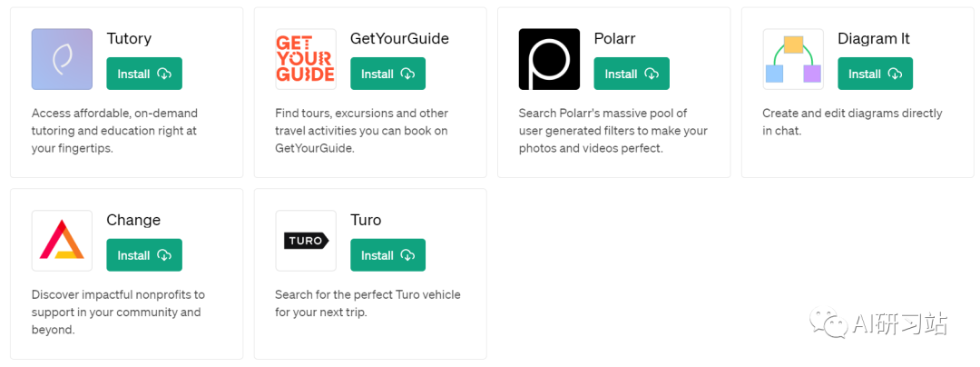
Task: Install the GetYourGuide plugin
Action: point(388,74)
